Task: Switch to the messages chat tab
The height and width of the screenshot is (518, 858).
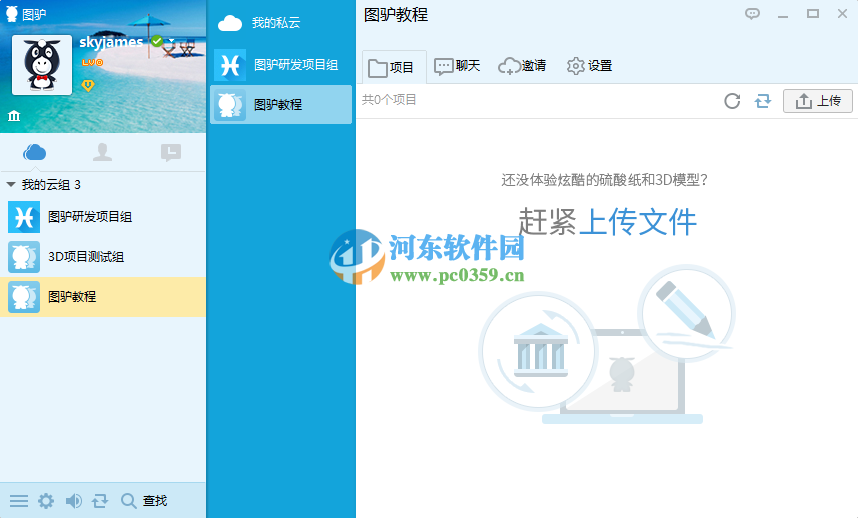Action: pos(171,152)
